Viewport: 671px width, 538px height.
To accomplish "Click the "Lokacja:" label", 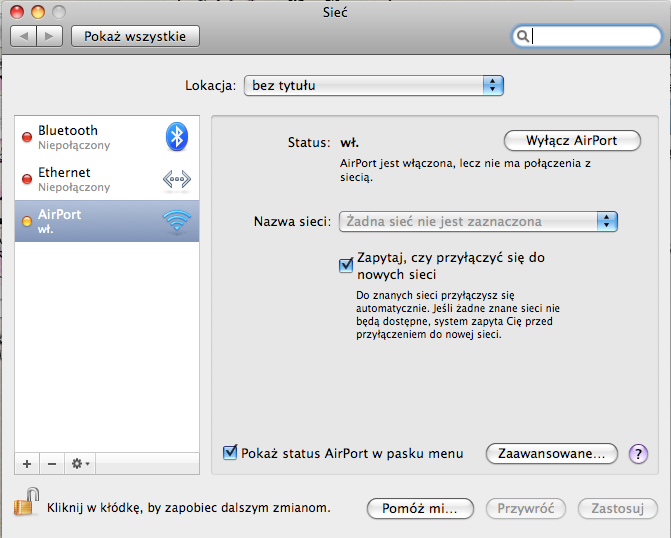I will (210, 86).
